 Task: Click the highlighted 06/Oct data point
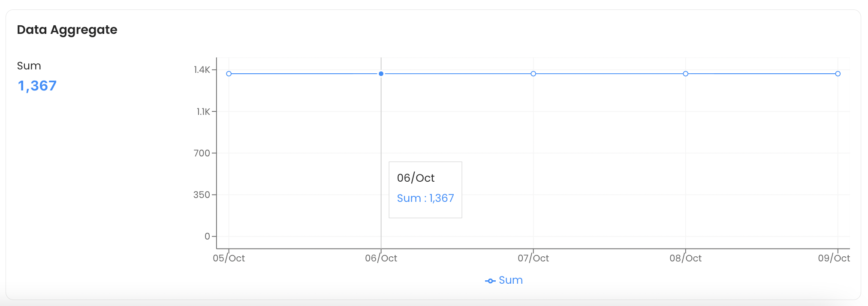(381, 74)
